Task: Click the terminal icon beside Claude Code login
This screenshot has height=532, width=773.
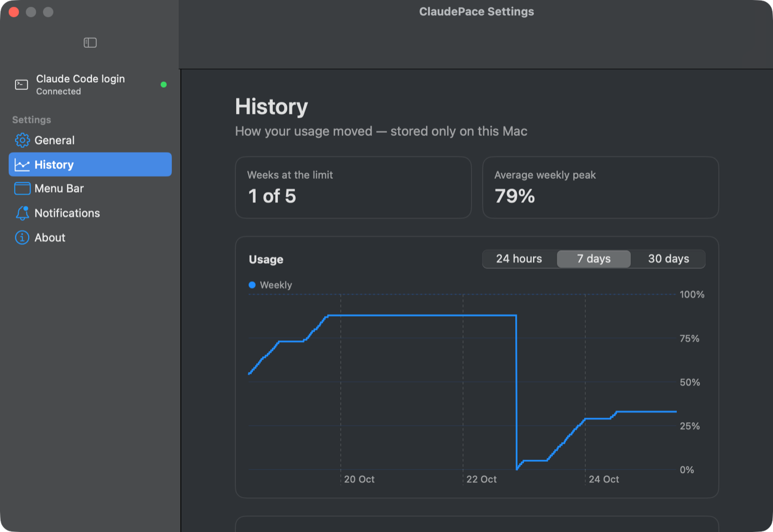Action: point(22,84)
